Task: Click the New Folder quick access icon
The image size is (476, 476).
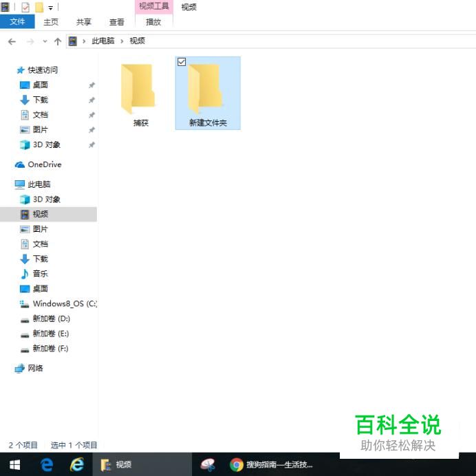Action: click(39, 8)
